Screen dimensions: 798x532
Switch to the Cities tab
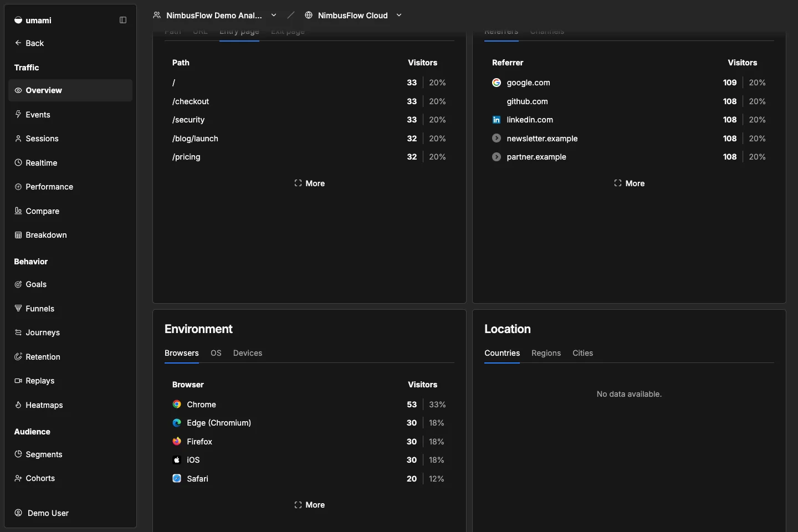pos(582,353)
